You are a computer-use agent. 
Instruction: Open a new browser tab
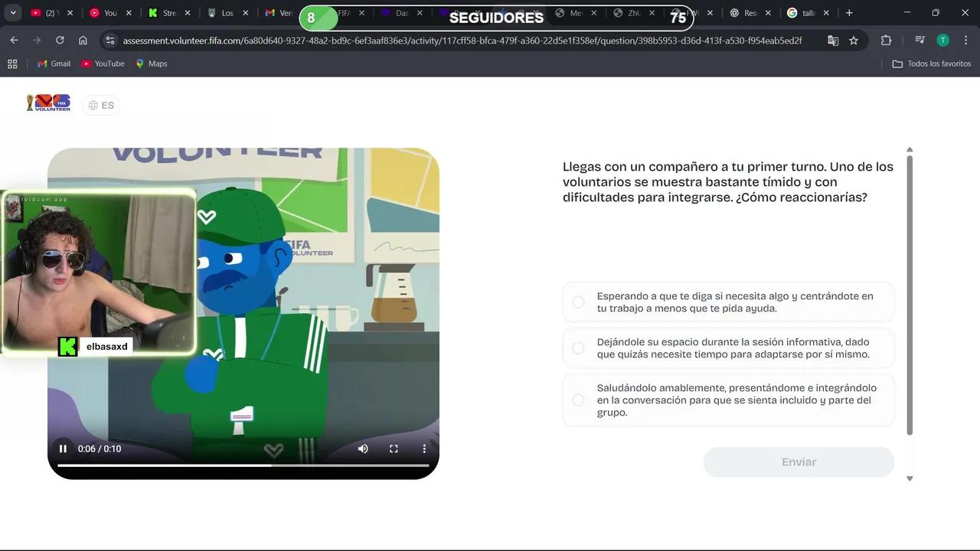849,13
